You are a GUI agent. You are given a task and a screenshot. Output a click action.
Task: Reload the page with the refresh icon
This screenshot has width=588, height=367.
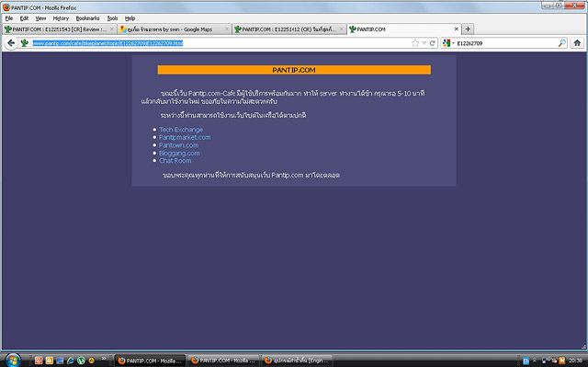click(433, 43)
